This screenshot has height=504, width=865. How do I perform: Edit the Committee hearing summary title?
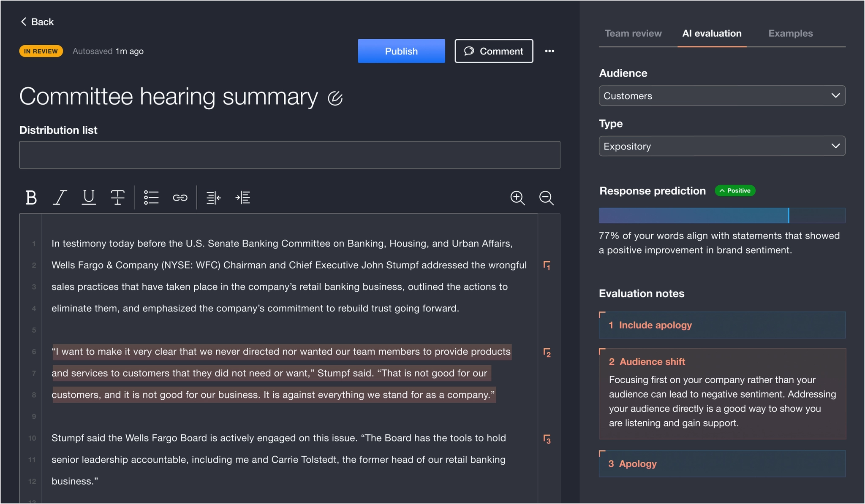click(335, 98)
